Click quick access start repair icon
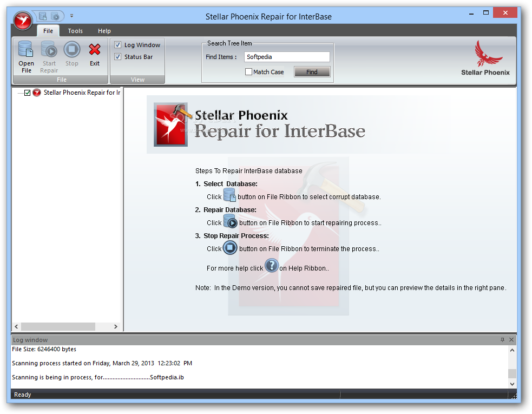 [55, 16]
